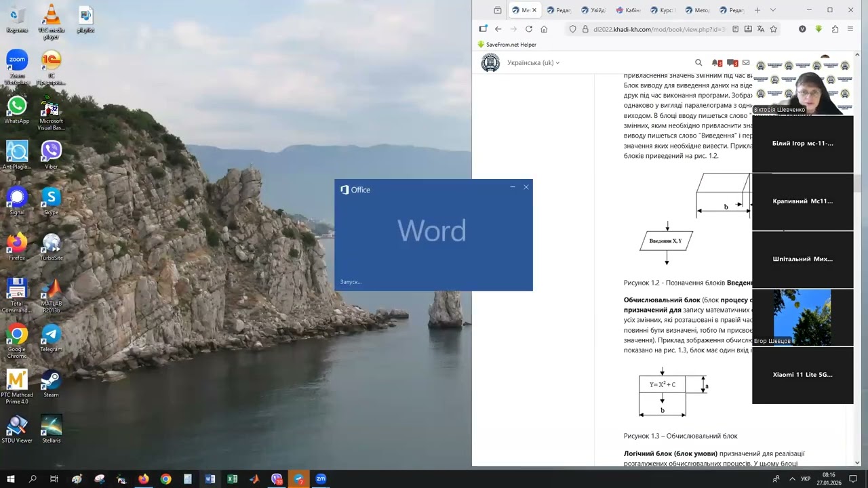Launch MATLAB R2013b from the desktop
The image size is (868, 488).
click(x=51, y=295)
